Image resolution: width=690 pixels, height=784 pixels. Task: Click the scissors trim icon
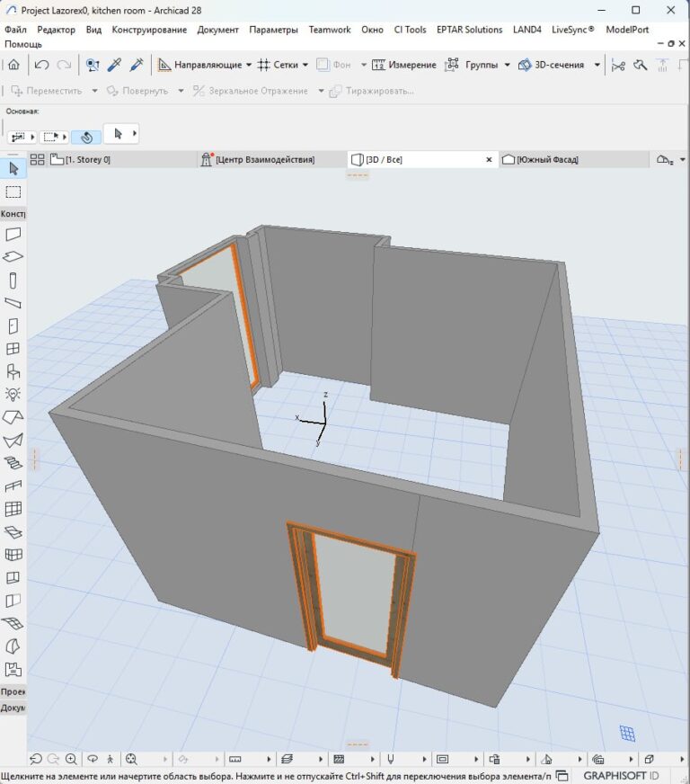pos(618,65)
